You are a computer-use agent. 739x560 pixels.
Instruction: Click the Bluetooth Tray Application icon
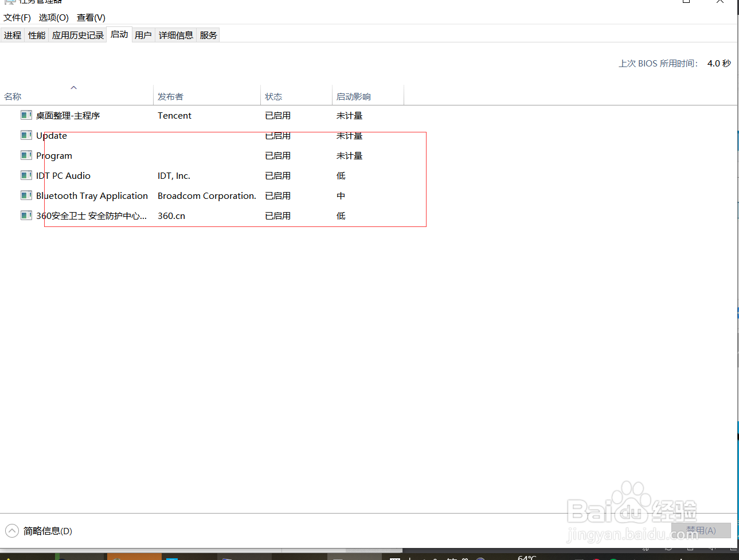[x=26, y=195]
